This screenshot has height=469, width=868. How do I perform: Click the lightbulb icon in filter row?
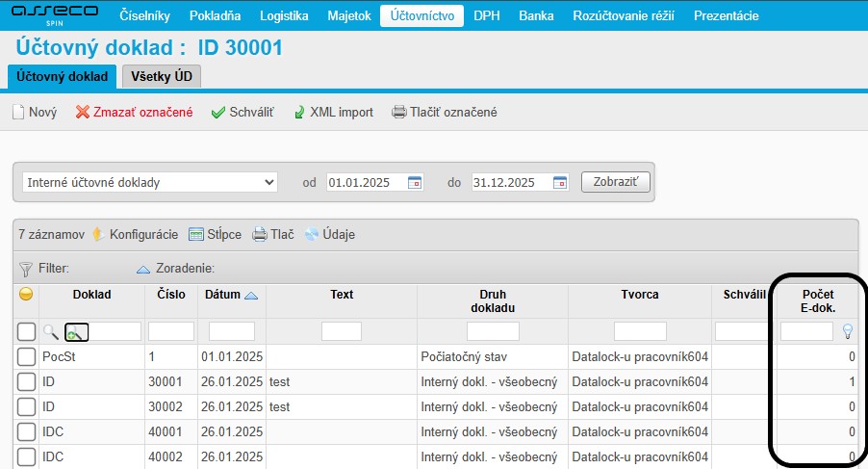click(x=847, y=331)
